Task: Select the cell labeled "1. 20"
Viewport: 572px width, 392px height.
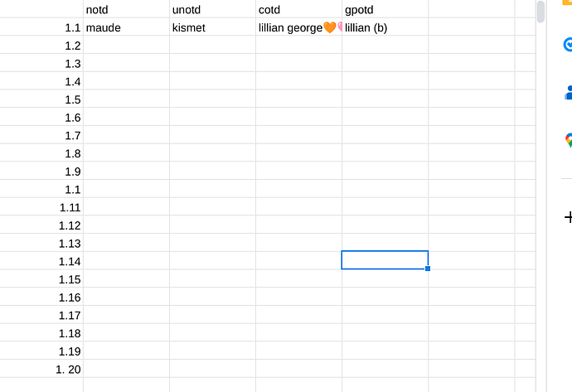Action: [41, 369]
